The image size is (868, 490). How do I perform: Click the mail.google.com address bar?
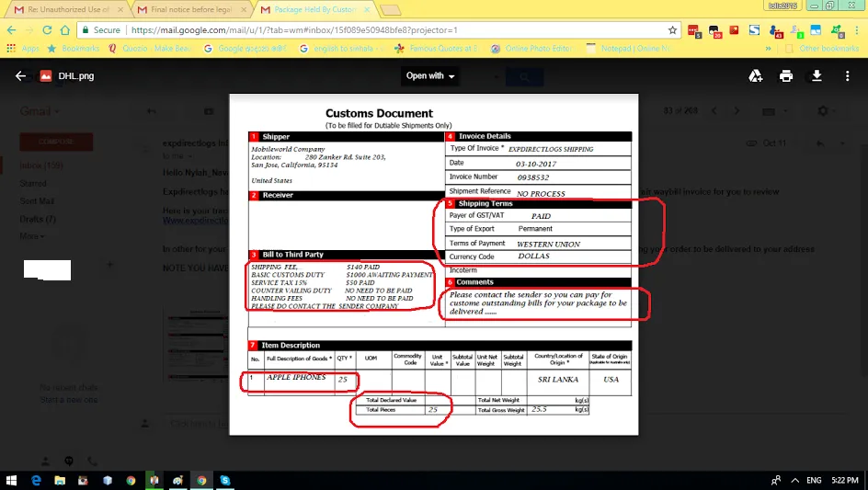tap(376, 30)
